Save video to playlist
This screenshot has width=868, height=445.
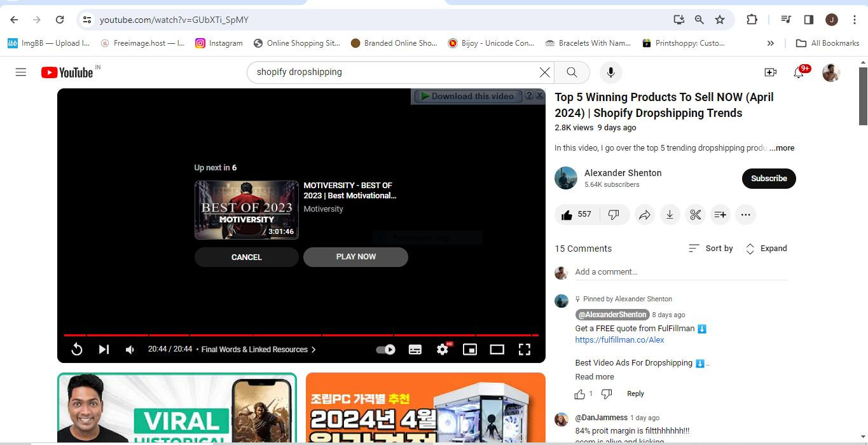coord(720,215)
